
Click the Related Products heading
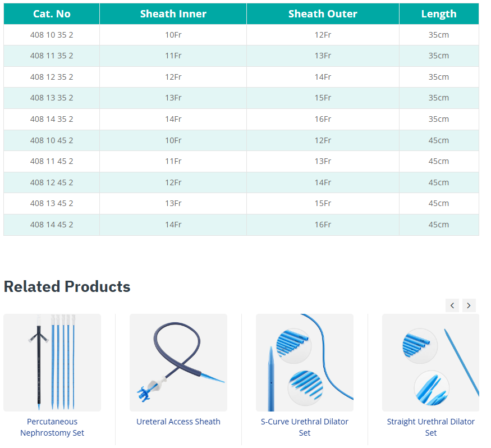point(67,286)
